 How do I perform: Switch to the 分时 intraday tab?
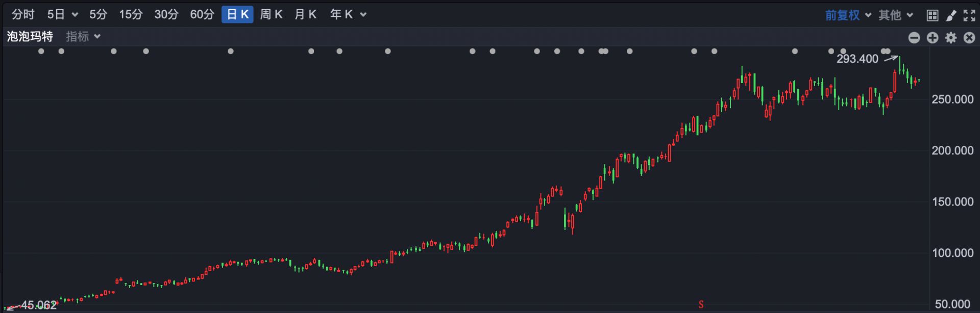(23, 15)
